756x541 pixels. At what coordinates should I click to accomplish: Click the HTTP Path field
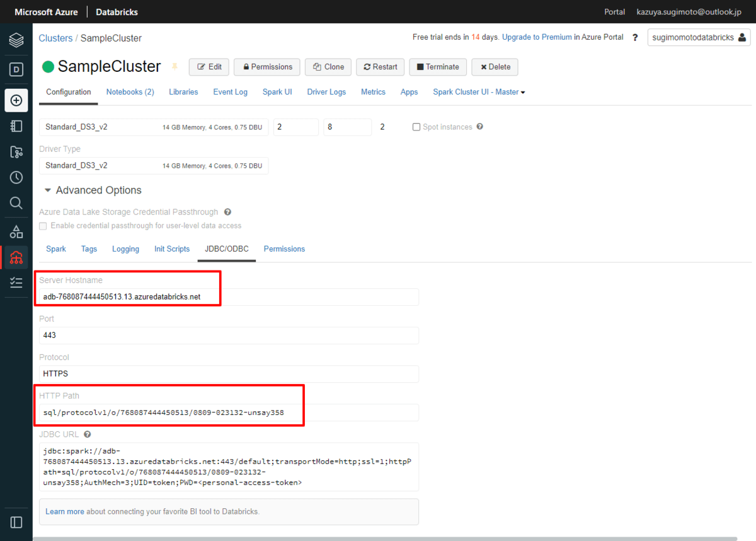point(229,412)
